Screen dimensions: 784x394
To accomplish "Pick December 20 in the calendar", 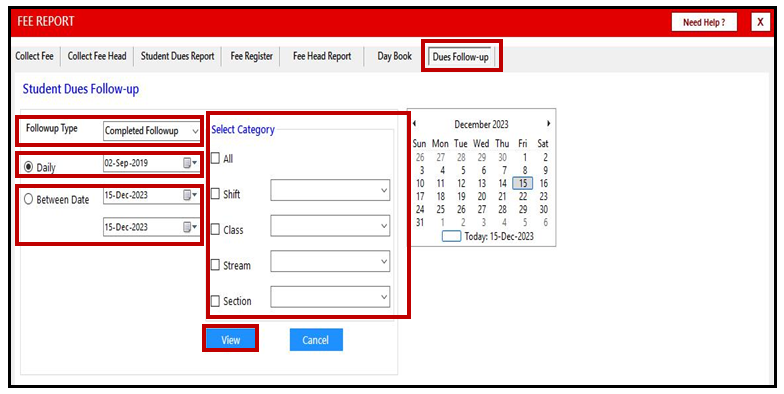I will coord(482,196).
